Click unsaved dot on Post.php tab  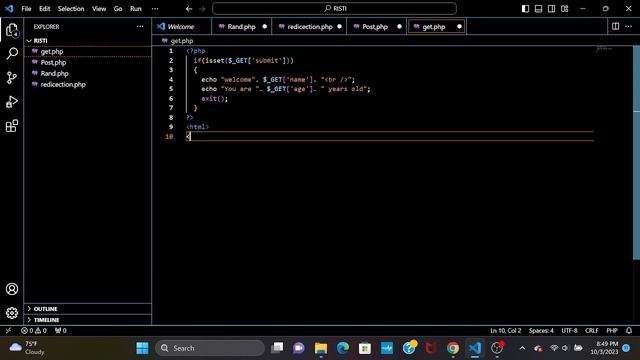coord(399,27)
